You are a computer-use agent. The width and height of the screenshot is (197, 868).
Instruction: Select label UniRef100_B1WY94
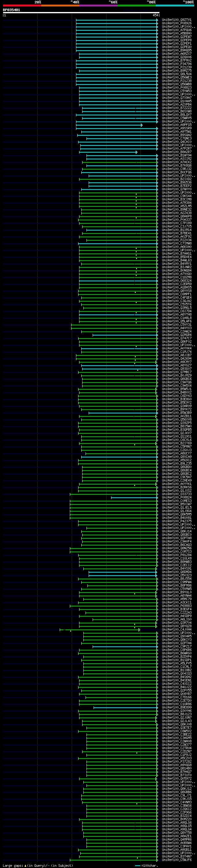coord(176,155)
